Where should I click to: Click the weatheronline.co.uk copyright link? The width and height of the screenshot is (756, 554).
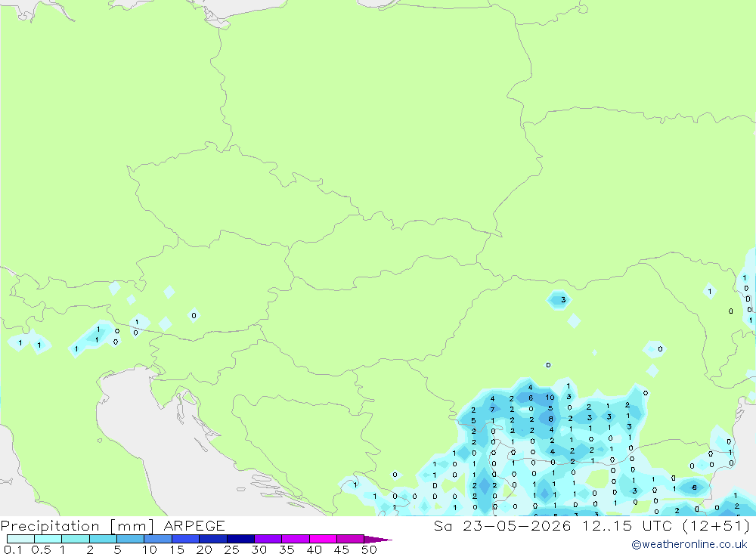pyautogui.click(x=689, y=544)
